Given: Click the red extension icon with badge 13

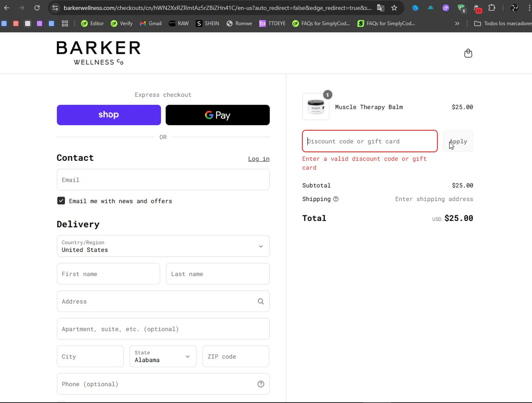Looking at the screenshot, I should click(x=477, y=8).
